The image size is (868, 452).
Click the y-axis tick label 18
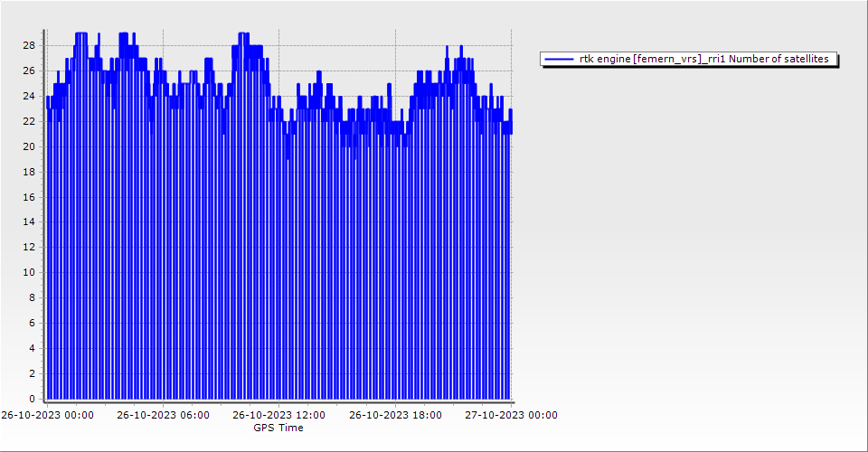click(29, 172)
